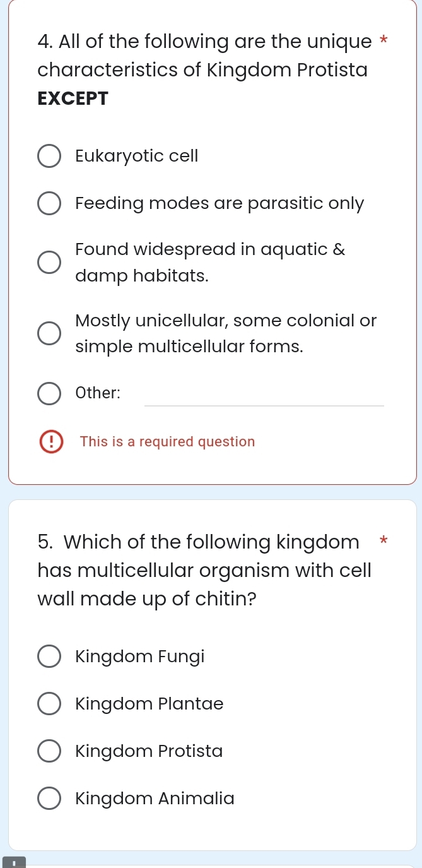Select the Eukaryotic cell option
Viewport: 422px width, 868px height.
coord(49,156)
